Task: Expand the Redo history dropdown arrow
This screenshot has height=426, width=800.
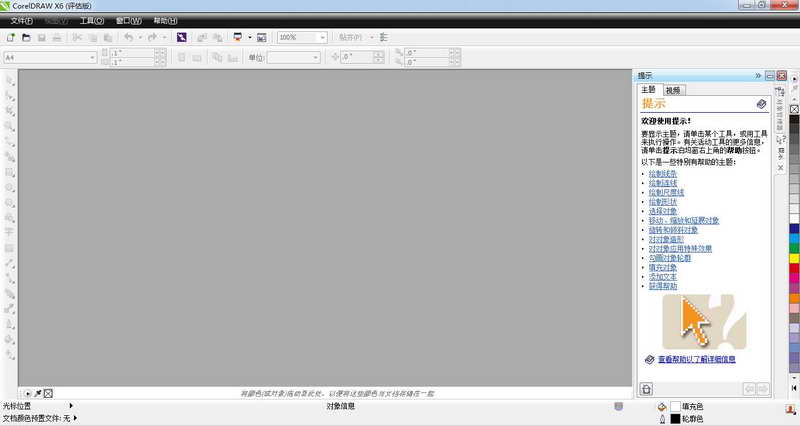Action: pyautogui.click(x=164, y=37)
